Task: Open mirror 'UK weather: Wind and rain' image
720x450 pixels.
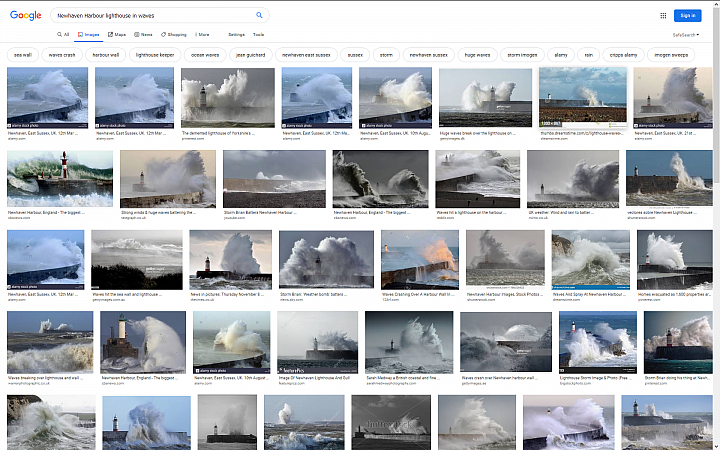Action: [x=573, y=179]
